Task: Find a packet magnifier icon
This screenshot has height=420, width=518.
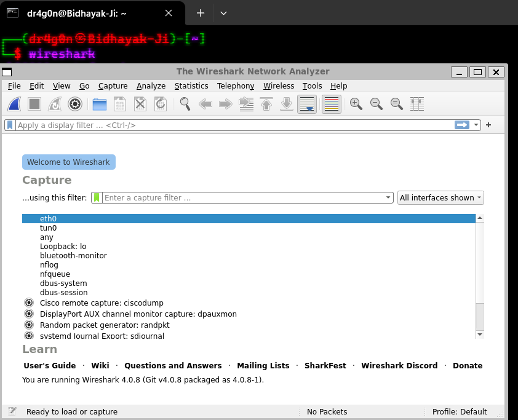Action: coord(185,105)
